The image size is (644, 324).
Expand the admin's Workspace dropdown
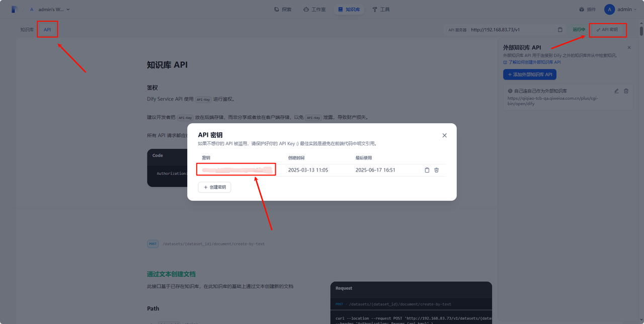tap(50, 10)
